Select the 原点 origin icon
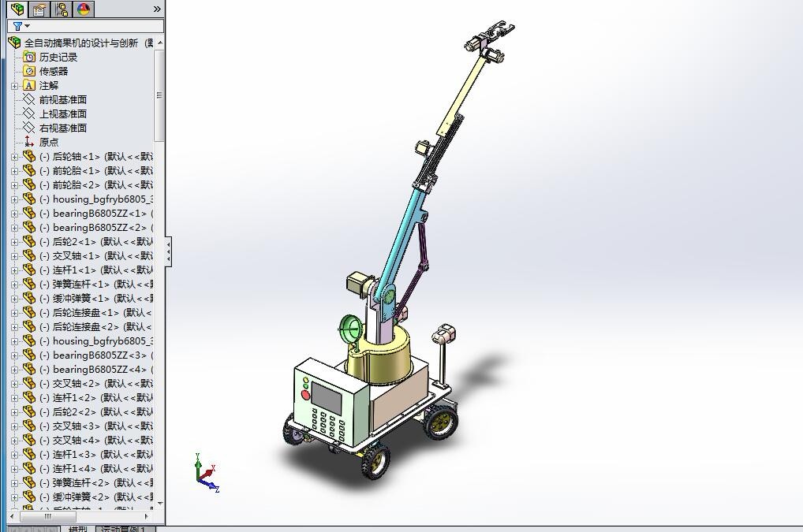Screen dimensions: 803x532 coord(29,142)
